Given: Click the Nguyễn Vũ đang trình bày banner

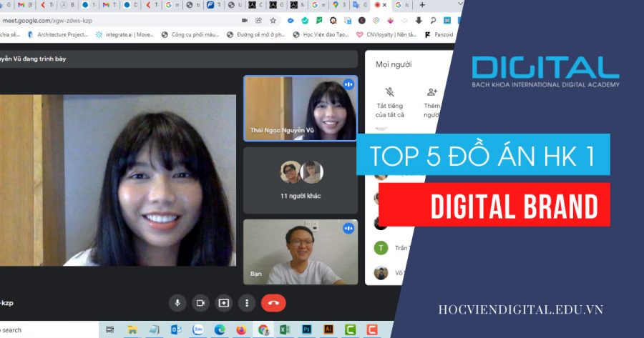Looking at the screenshot, I should pos(179,59).
